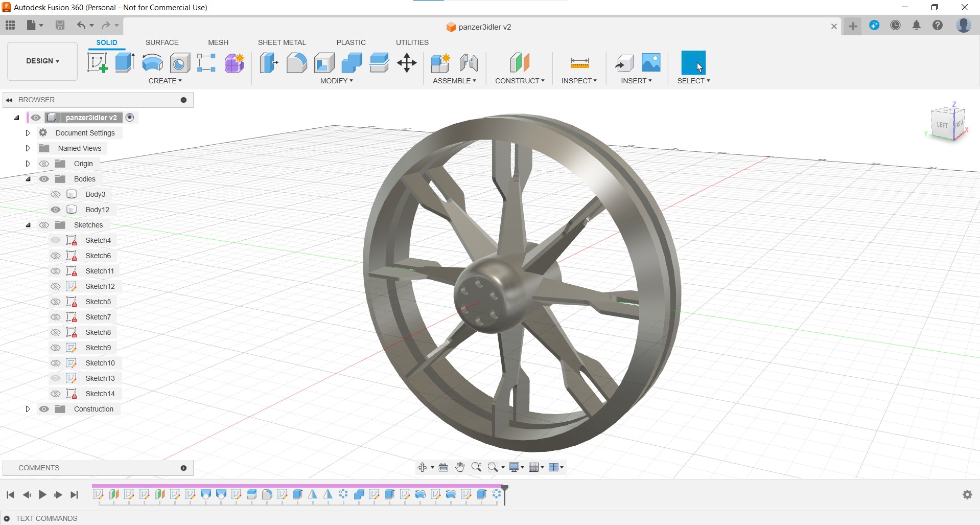Select the Extrude tool

coord(125,63)
